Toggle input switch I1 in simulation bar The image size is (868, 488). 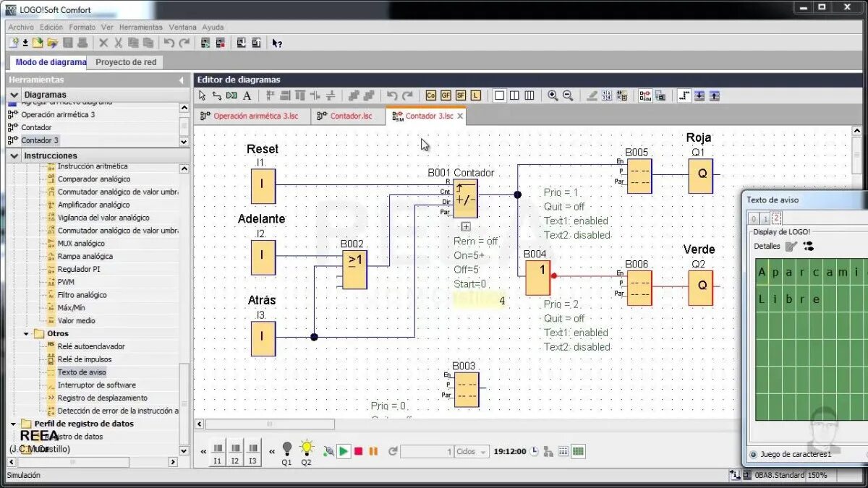point(218,451)
